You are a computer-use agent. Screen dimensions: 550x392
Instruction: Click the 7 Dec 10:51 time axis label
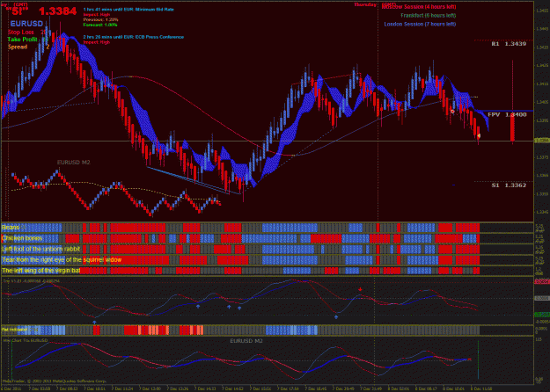pyautogui.click(x=94, y=388)
